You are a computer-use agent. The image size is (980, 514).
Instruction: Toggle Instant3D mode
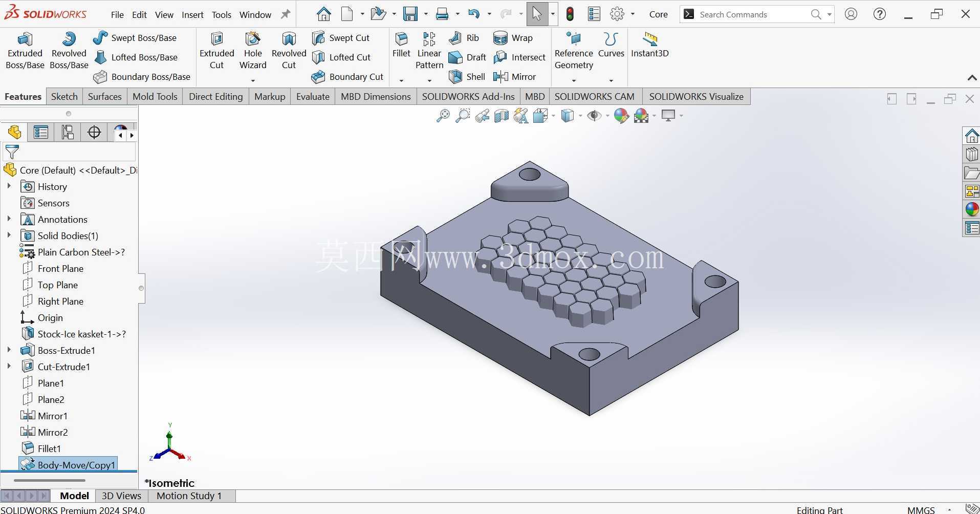tap(650, 45)
